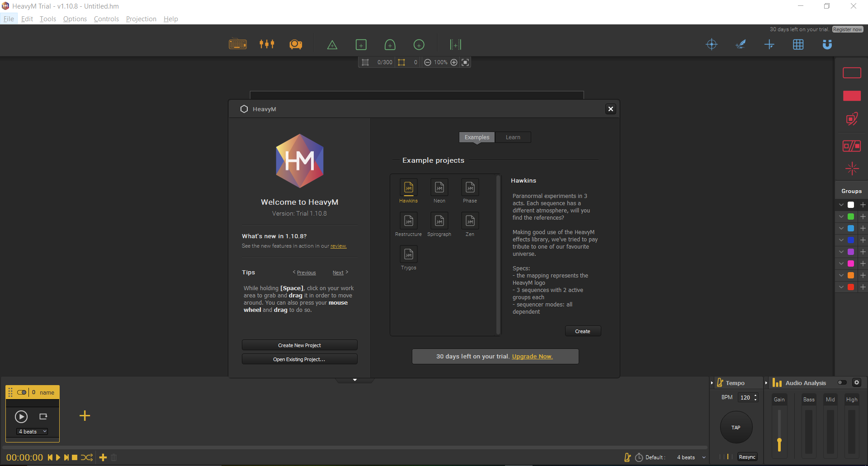Toggle shuffle in the transport bar
868x466 pixels.
pos(87,457)
